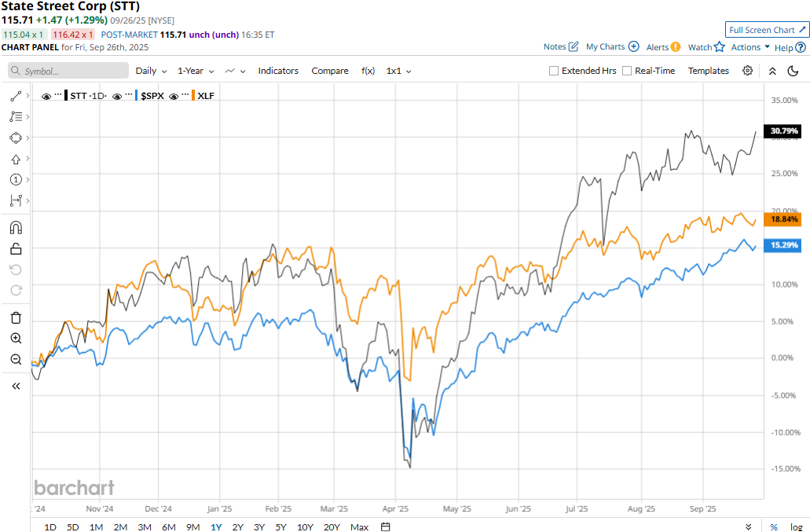Viewport: 810px width, 532px height.
Task: Add chart via My Charts plus icon
Action: click(634, 46)
